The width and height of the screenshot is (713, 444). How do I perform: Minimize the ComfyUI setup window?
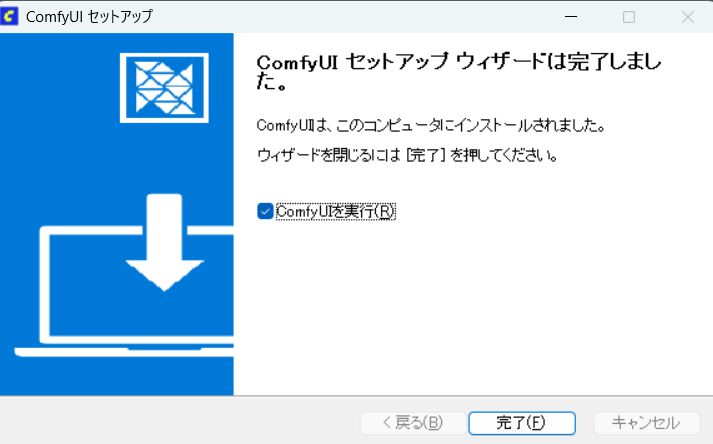click(571, 17)
